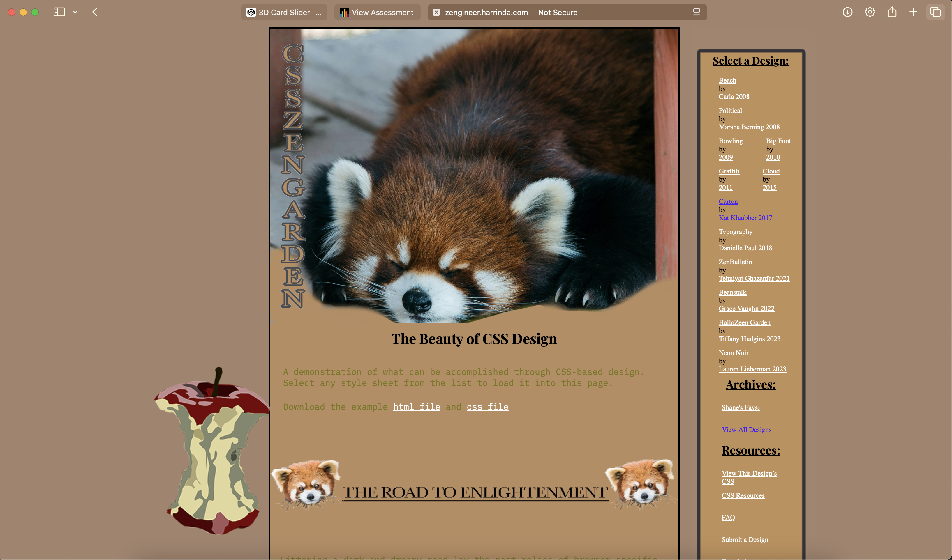Image resolution: width=952 pixels, height=560 pixels.
Task: Open the Danielle Paul 2018 link
Action: [x=745, y=248]
